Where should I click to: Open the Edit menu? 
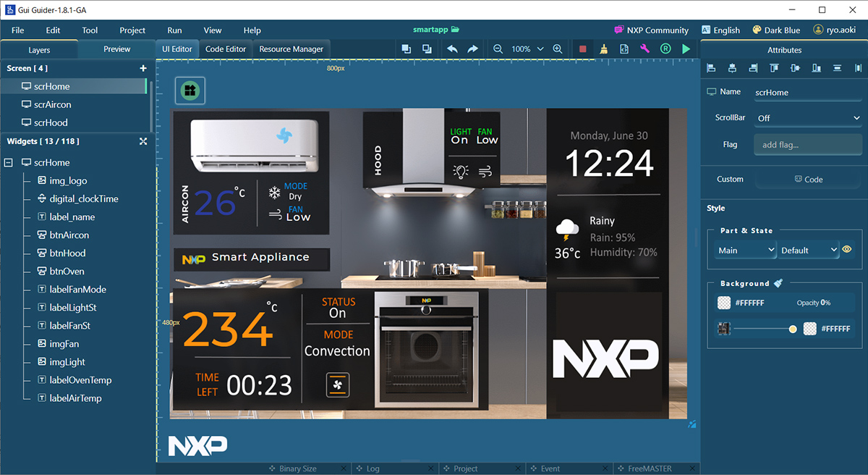click(53, 30)
